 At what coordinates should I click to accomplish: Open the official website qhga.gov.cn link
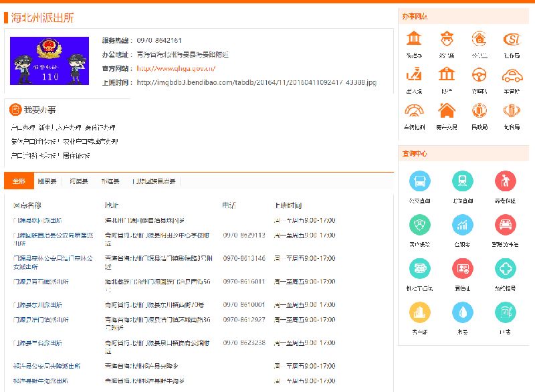176,68
